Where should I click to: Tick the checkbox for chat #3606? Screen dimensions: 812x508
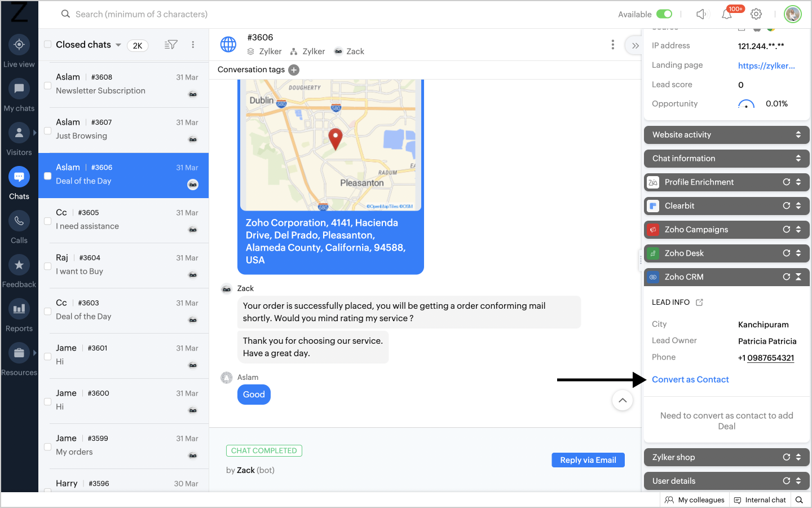(48, 176)
